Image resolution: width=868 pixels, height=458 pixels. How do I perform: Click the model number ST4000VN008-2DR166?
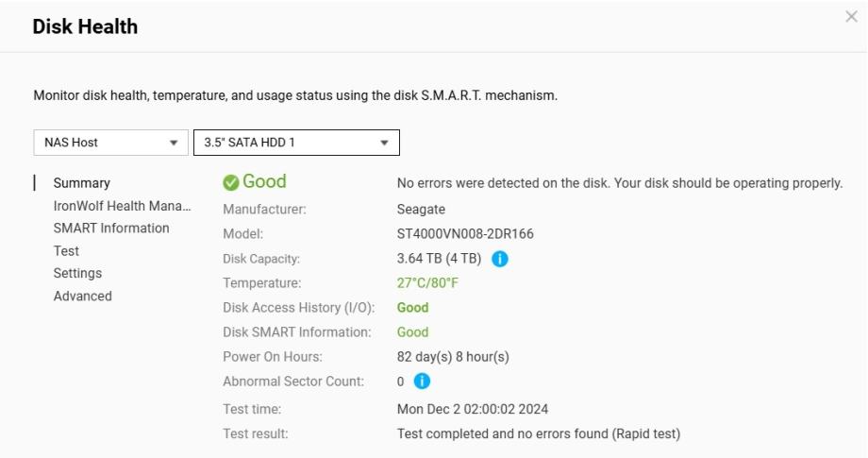point(465,234)
